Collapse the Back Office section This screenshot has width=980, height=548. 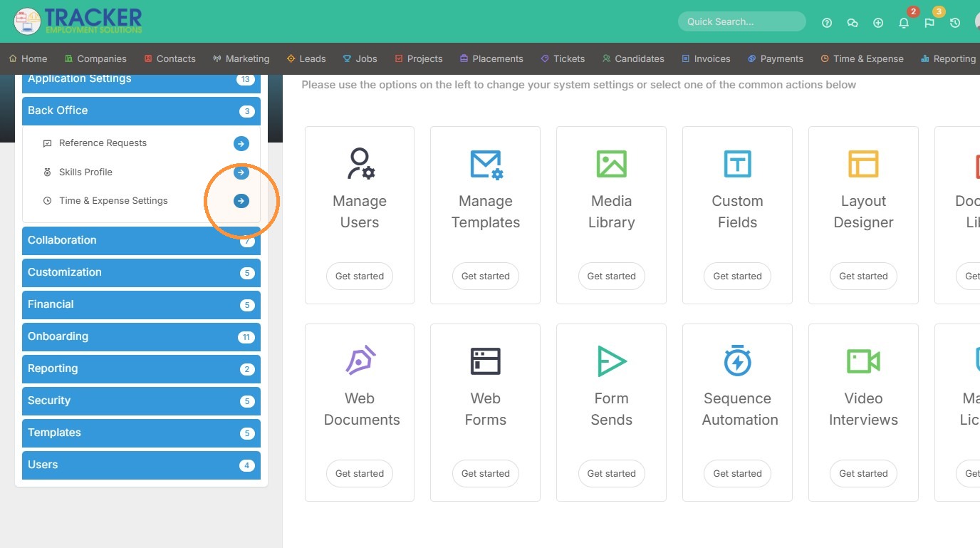pos(141,111)
